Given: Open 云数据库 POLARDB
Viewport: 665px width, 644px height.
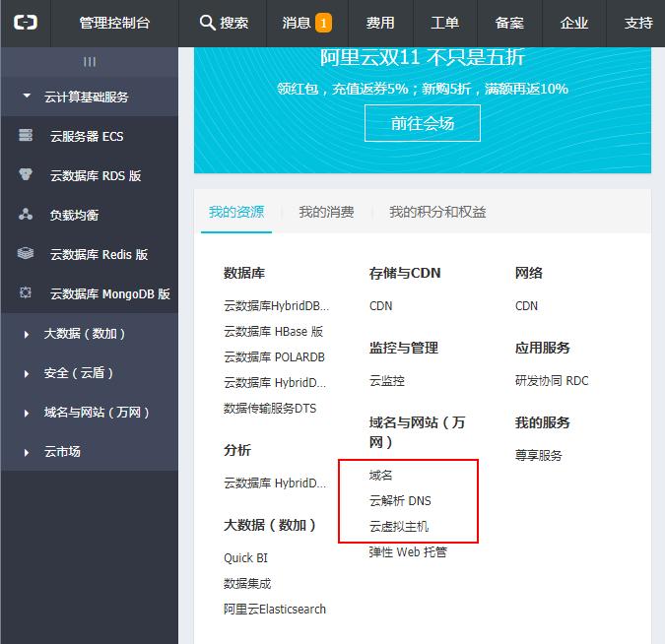Looking at the screenshot, I should coord(274,357).
